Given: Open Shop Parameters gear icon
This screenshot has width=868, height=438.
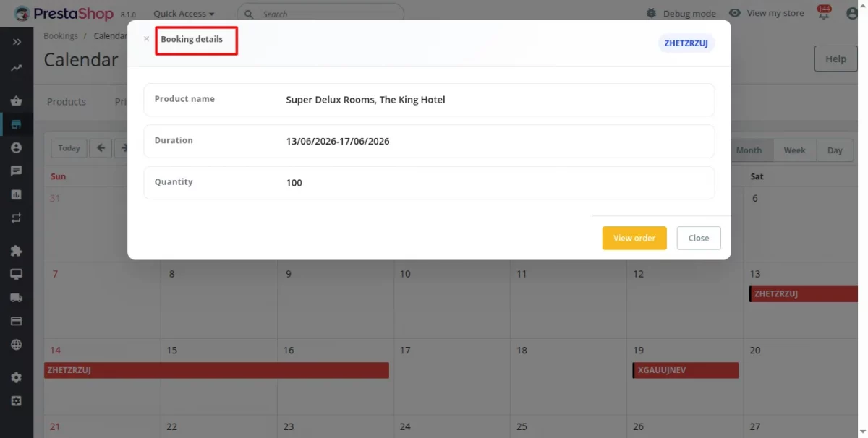Looking at the screenshot, I should (x=17, y=377).
